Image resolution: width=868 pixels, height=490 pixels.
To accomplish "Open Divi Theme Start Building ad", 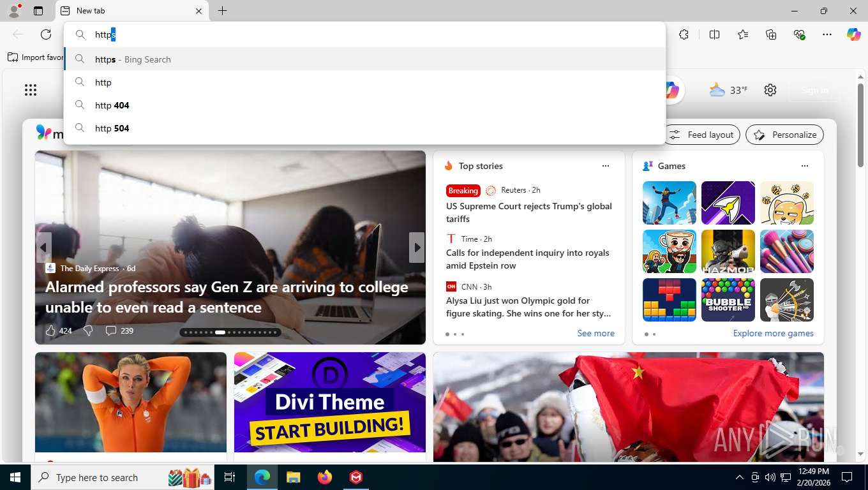I will coord(330,403).
